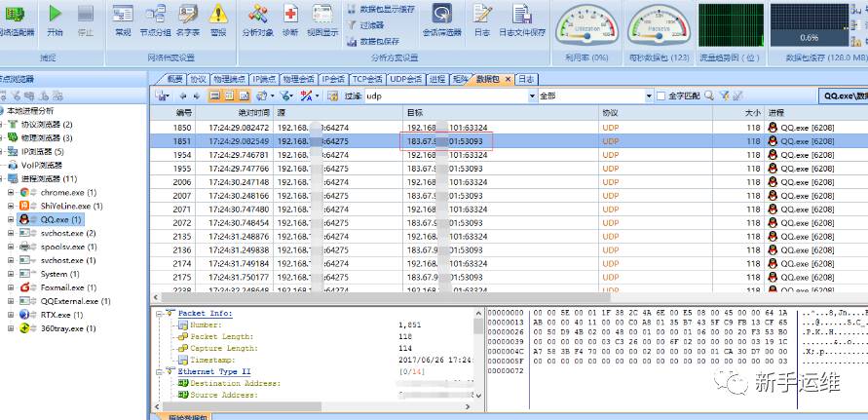Select 物理浏览器 (3) tree node

(47, 137)
